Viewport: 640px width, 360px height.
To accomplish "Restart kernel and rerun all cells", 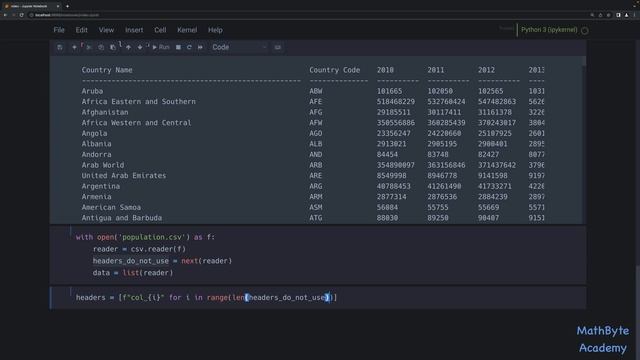I will [x=200, y=47].
